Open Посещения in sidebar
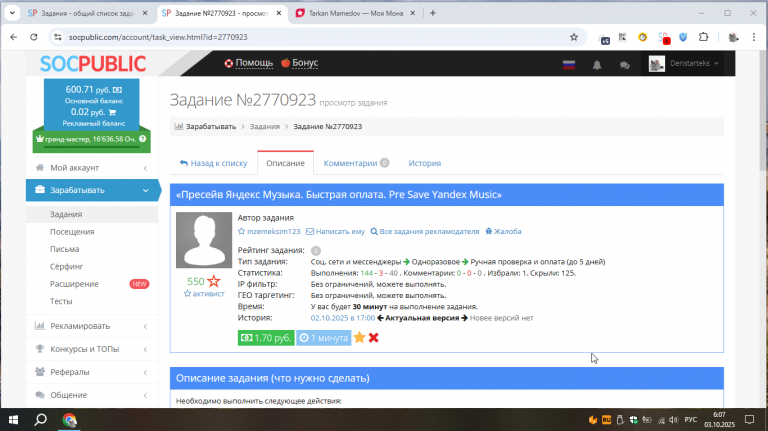 click(x=72, y=232)
